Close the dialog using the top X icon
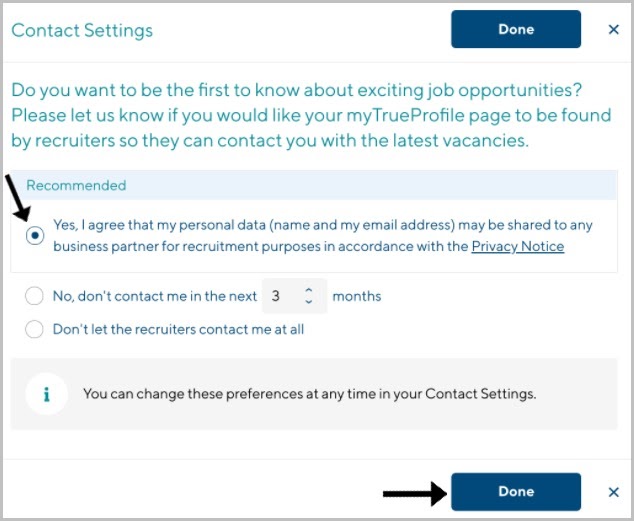Screen dimensions: 634x521 (x=613, y=29)
